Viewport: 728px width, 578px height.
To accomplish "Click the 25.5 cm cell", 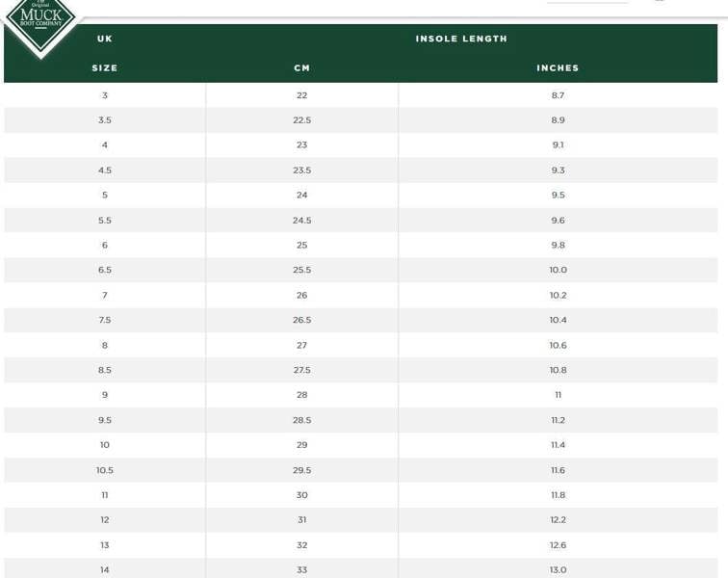I will (301, 270).
